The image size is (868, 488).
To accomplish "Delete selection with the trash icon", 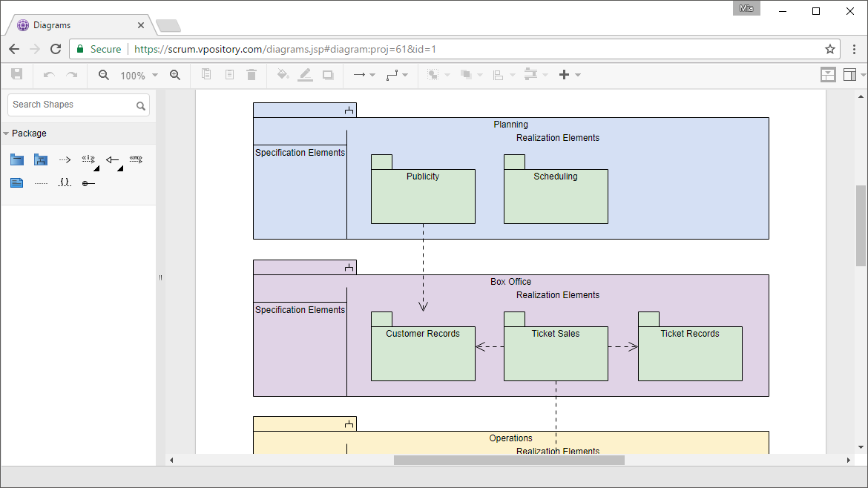I will [251, 74].
